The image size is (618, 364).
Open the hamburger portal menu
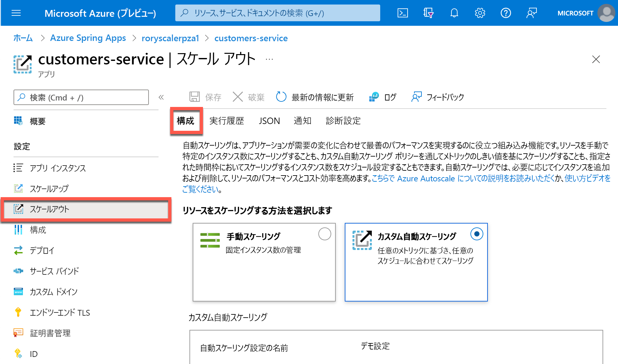(x=16, y=13)
